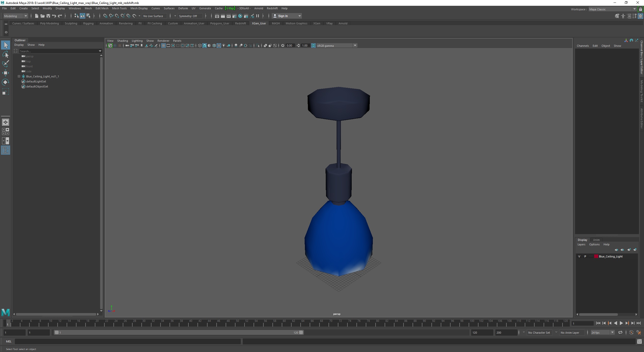Enable smooth shade all in viewport

pyautogui.click(x=205, y=46)
